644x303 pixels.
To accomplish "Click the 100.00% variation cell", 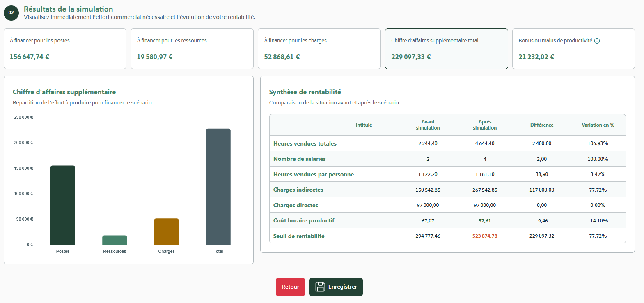I will pos(598,159).
